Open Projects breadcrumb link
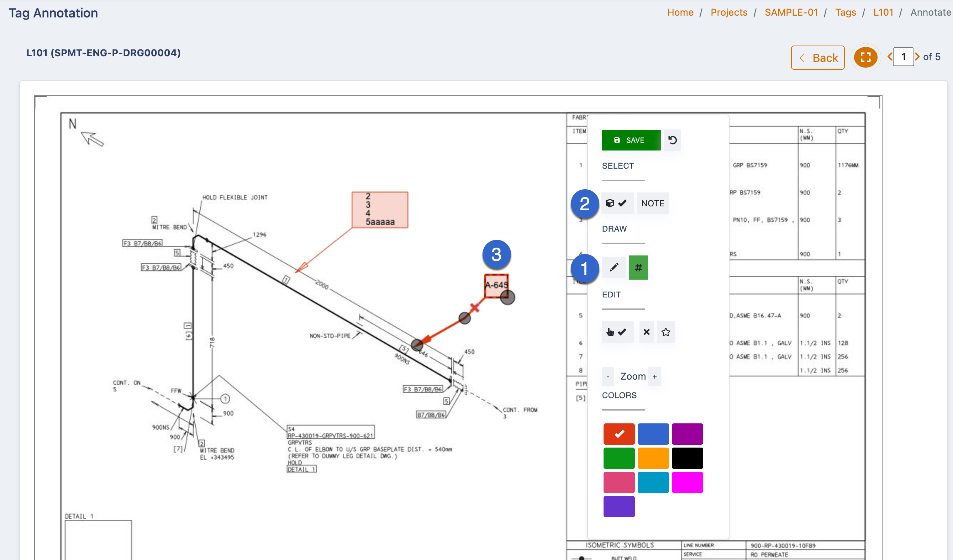 click(729, 12)
